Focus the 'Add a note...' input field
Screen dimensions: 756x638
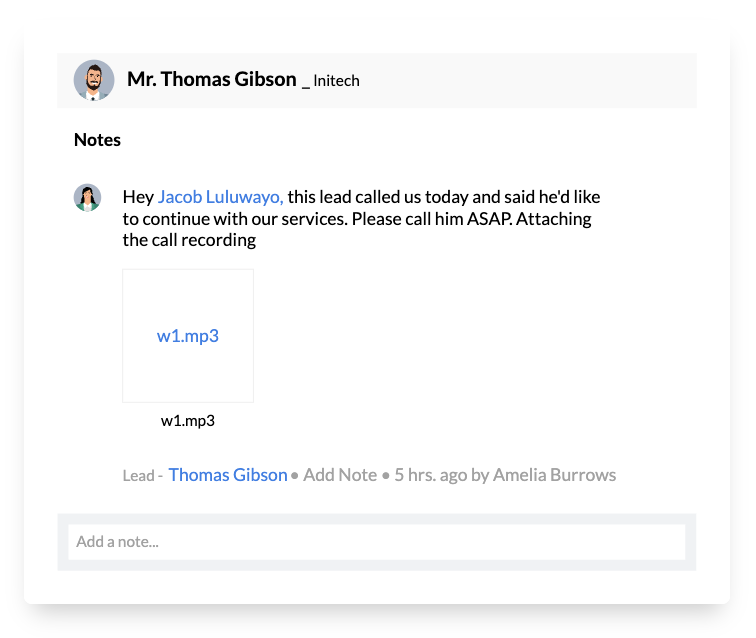pyautogui.click(x=376, y=542)
